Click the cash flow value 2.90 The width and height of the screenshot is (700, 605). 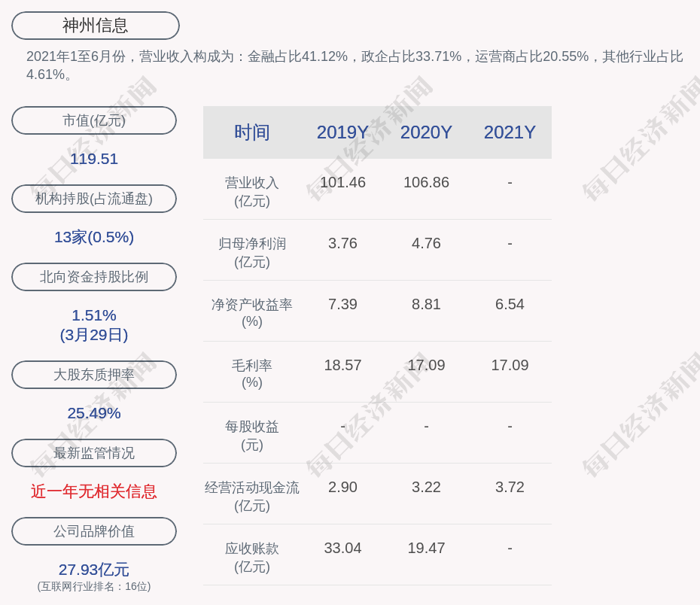point(342,487)
